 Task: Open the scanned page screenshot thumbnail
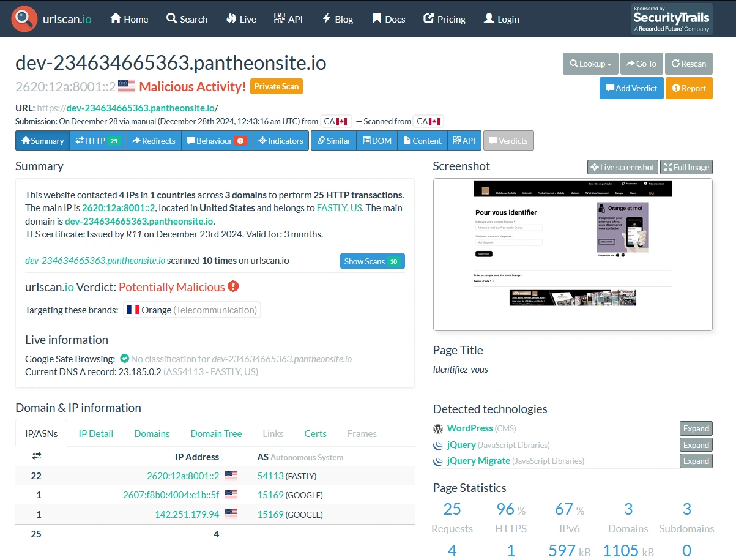pyautogui.click(x=572, y=254)
